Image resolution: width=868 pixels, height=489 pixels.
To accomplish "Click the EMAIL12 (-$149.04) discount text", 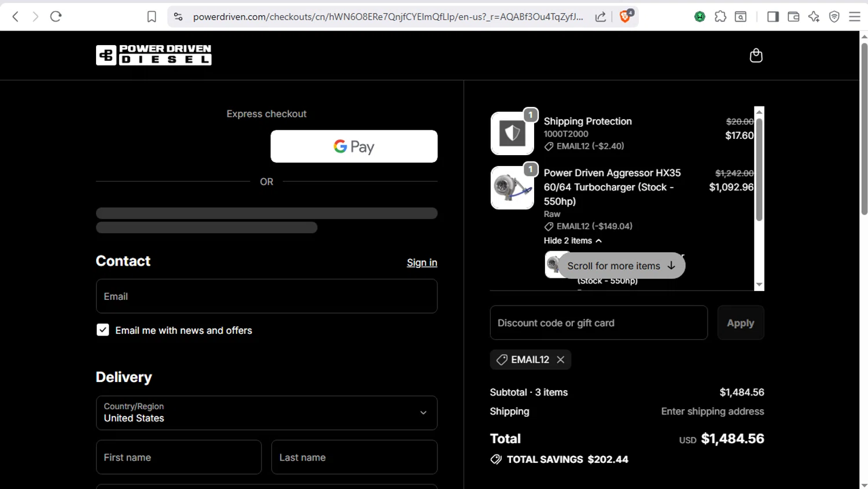I will (x=594, y=226).
